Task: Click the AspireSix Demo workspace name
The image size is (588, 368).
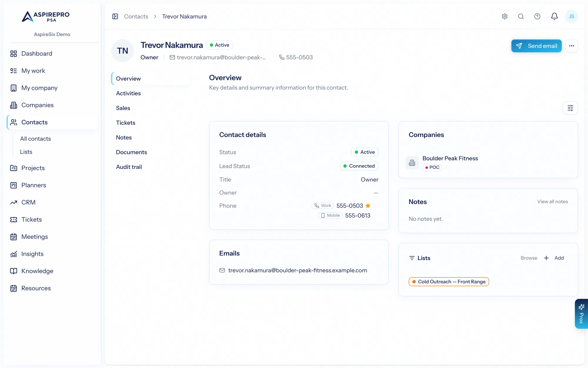Action: tap(52, 34)
